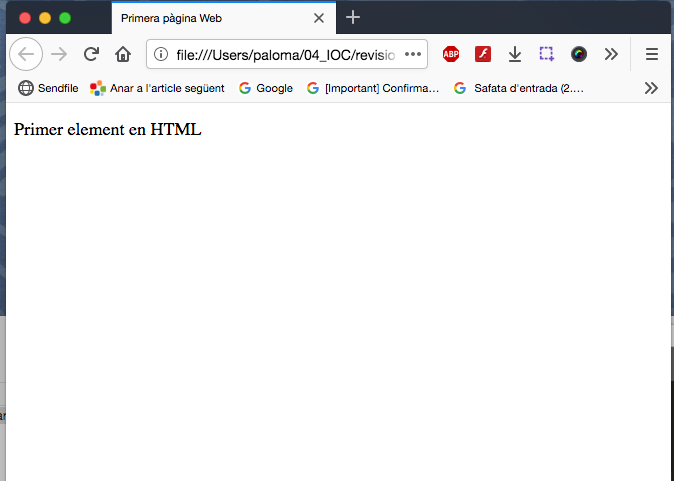
Task: Show more bookmarks with the chevron
Action: click(x=651, y=88)
